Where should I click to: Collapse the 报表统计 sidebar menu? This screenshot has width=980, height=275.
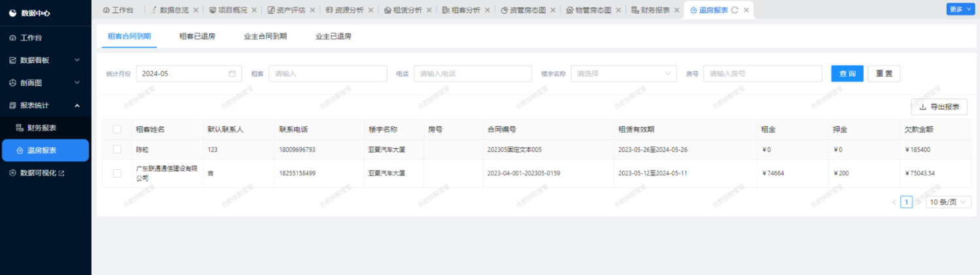(x=45, y=105)
